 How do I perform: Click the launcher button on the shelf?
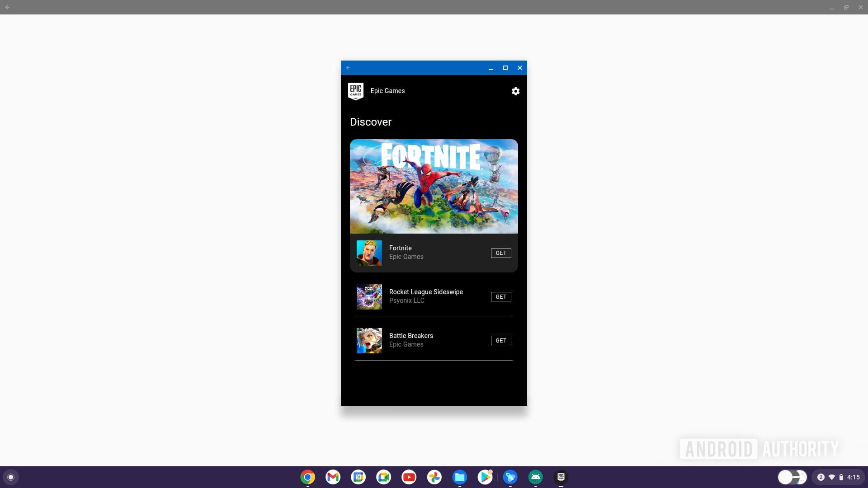point(11,477)
